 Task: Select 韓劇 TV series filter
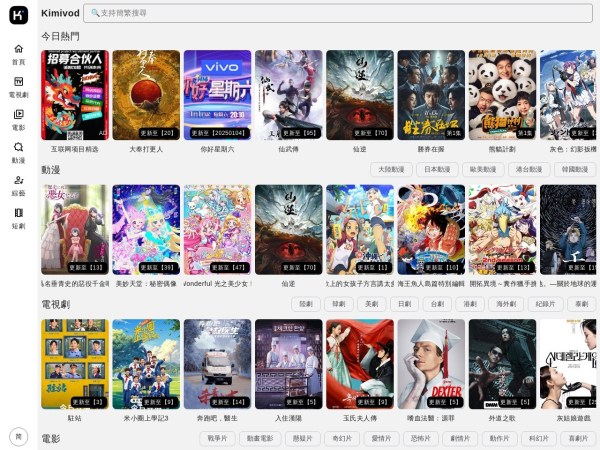[x=340, y=303]
